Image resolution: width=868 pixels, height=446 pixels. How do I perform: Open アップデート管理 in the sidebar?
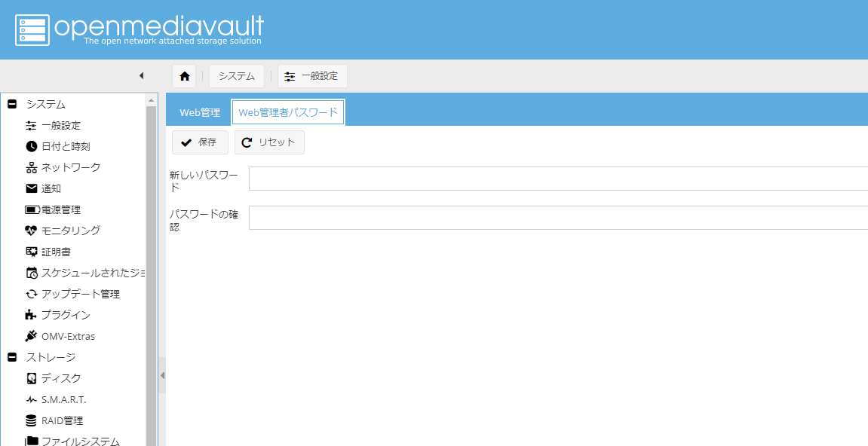(x=72, y=294)
